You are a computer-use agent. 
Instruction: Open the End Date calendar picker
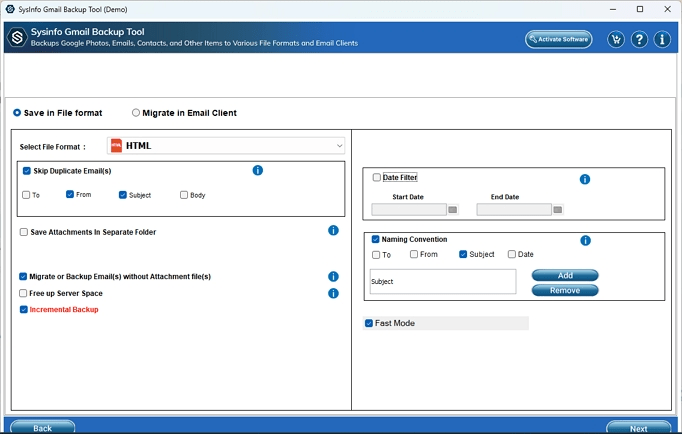tap(558, 210)
